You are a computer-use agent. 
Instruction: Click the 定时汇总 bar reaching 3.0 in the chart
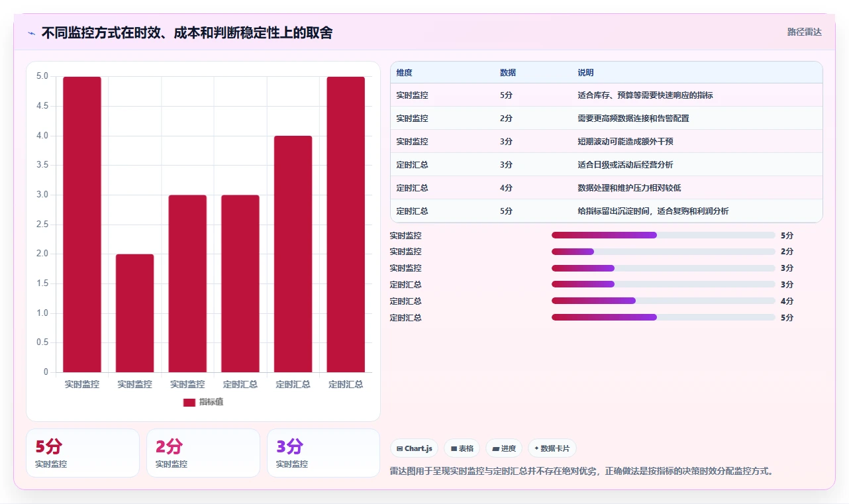click(240, 283)
